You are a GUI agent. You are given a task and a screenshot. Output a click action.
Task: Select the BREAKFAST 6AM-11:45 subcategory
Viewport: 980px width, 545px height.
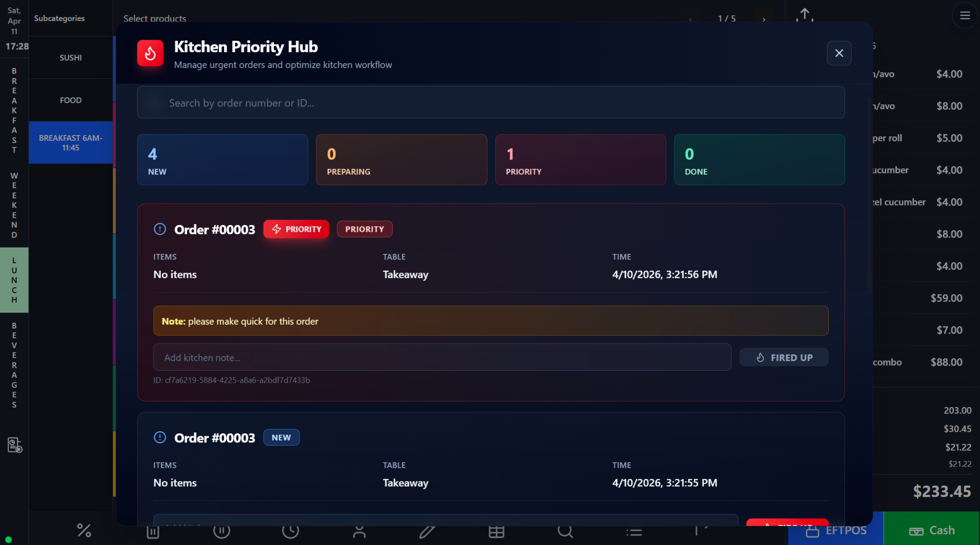(71, 143)
